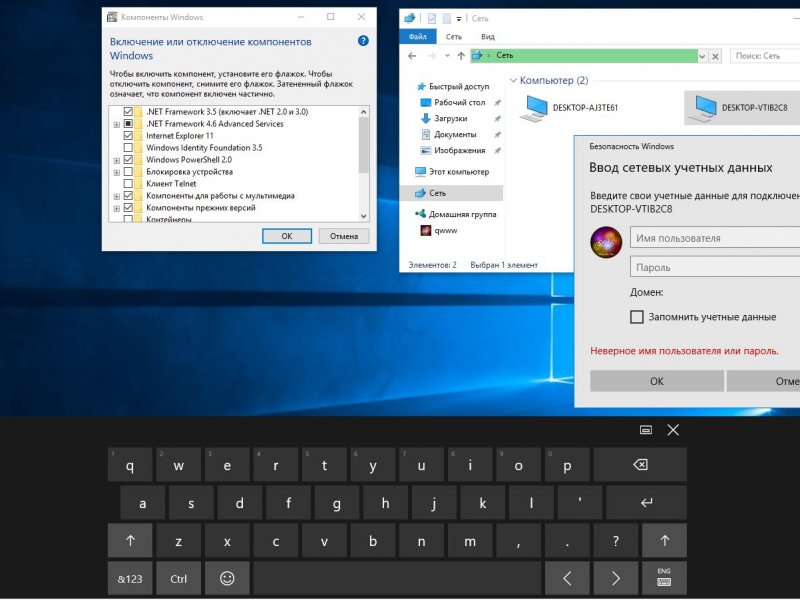Close the on-screen touch keyboard
The width and height of the screenshot is (800, 600).
pyautogui.click(x=673, y=430)
